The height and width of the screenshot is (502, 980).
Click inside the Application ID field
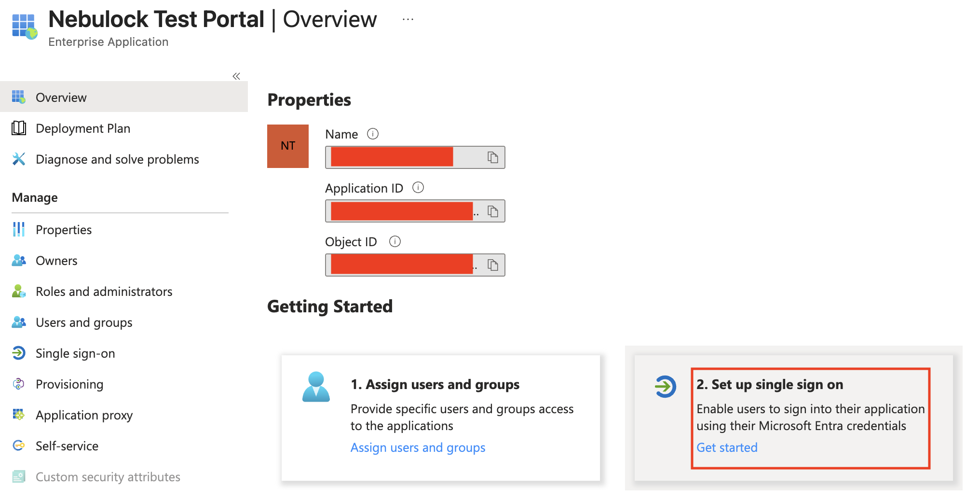click(415, 211)
